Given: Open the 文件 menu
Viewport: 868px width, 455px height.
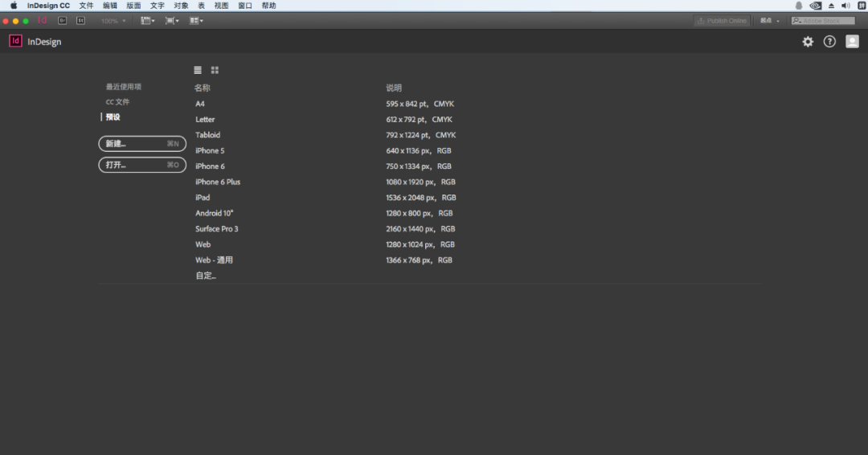Looking at the screenshot, I should (x=86, y=6).
